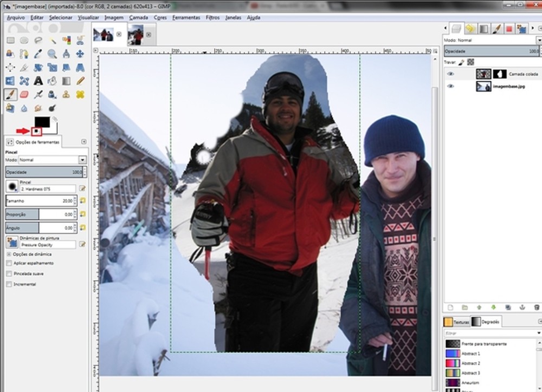Open the Modo dropdown in tool options
The width and height of the screenshot is (542, 392).
(82, 159)
